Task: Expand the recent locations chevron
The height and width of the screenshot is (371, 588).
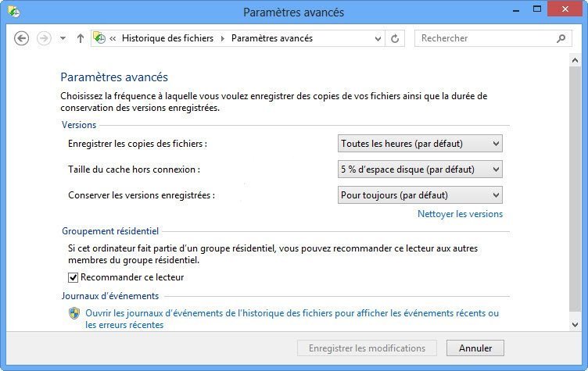Action: click(x=63, y=38)
